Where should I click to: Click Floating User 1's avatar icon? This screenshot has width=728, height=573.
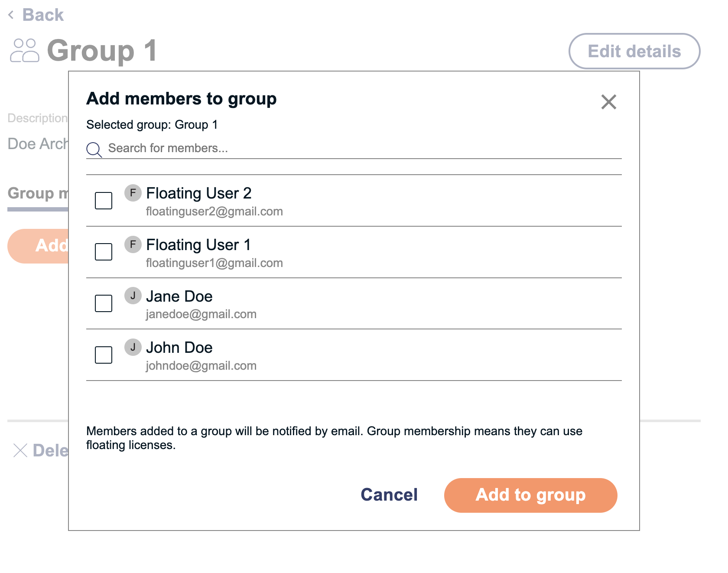pyautogui.click(x=133, y=245)
